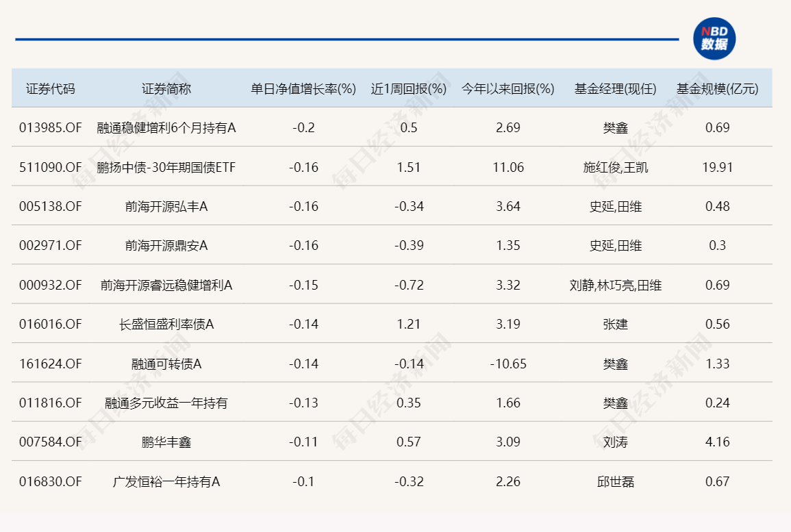The height and width of the screenshot is (532, 791).
Task: Click the 基金规模(亿元) column header
Action: pyautogui.click(x=717, y=89)
